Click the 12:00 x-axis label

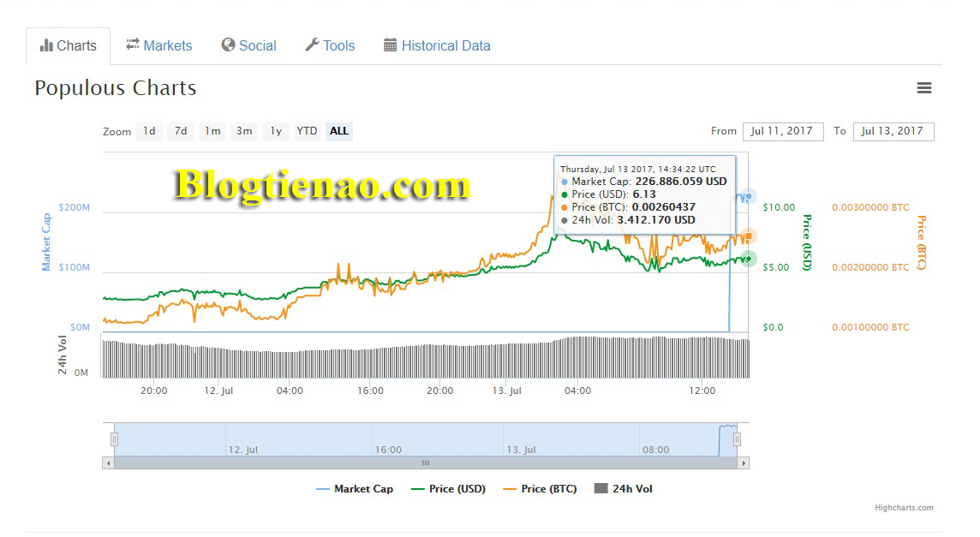tap(702, 391)
